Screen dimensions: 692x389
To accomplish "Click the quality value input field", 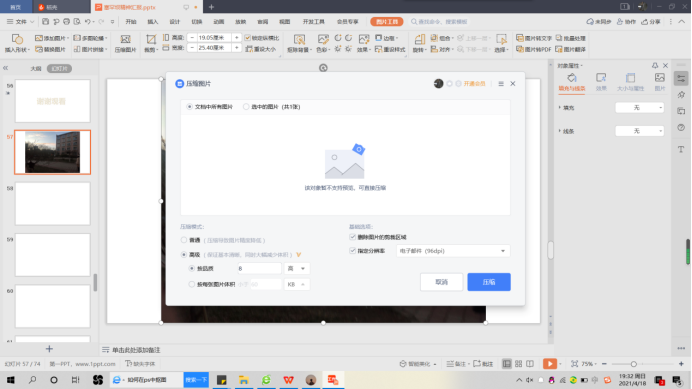I will click(x=259, y=268).
